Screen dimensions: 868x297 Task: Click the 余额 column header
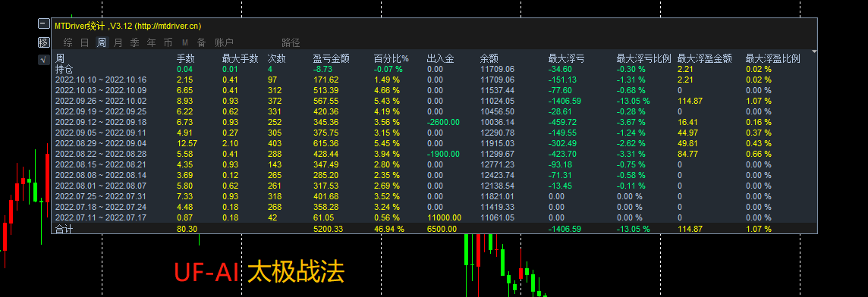pos(489,58)
